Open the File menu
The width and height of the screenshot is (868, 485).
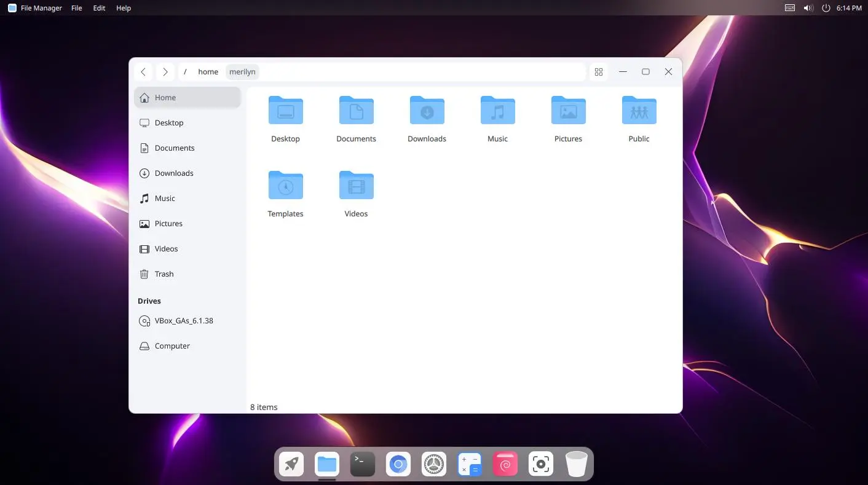click(76, 8)
